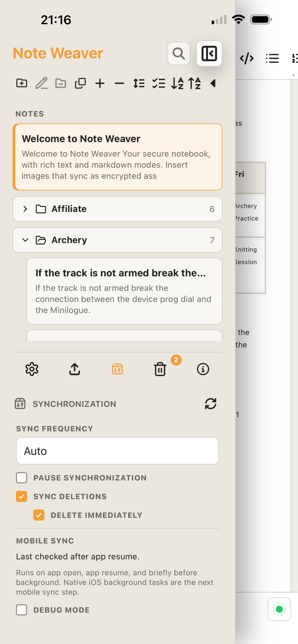Sort notes A to Z descending
The height and width of the screenshot is (644, 298).
point(177,83)
